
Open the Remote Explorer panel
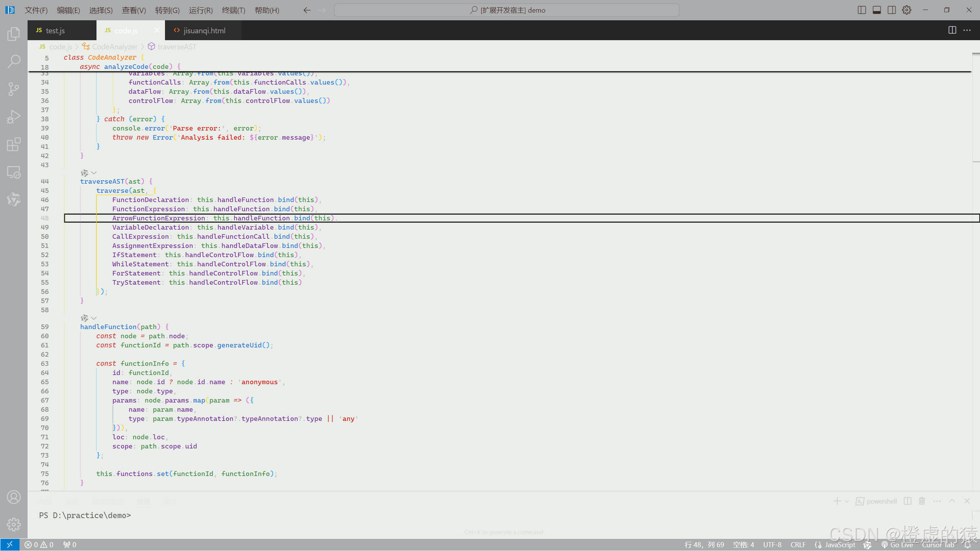(14, 172)
